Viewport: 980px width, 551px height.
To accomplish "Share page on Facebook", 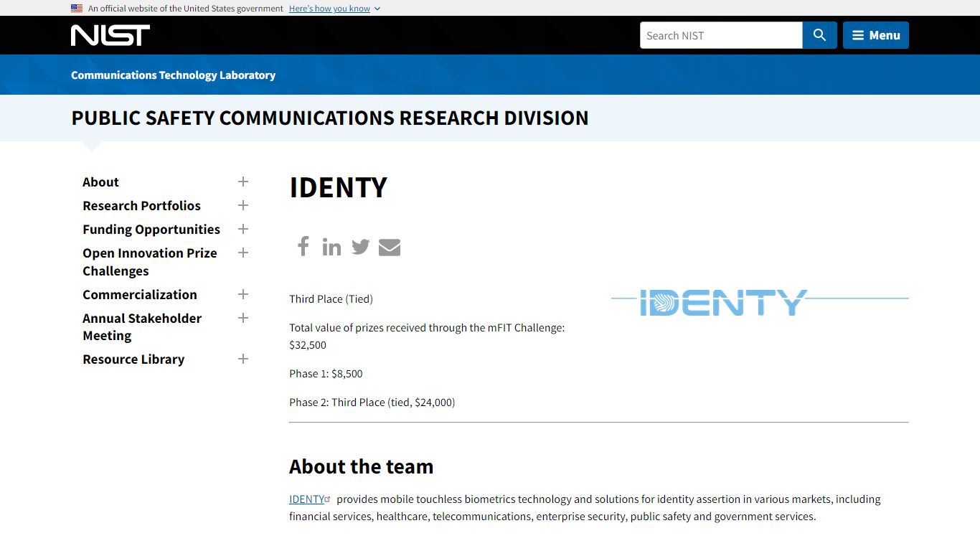I will tap(303, 246).
